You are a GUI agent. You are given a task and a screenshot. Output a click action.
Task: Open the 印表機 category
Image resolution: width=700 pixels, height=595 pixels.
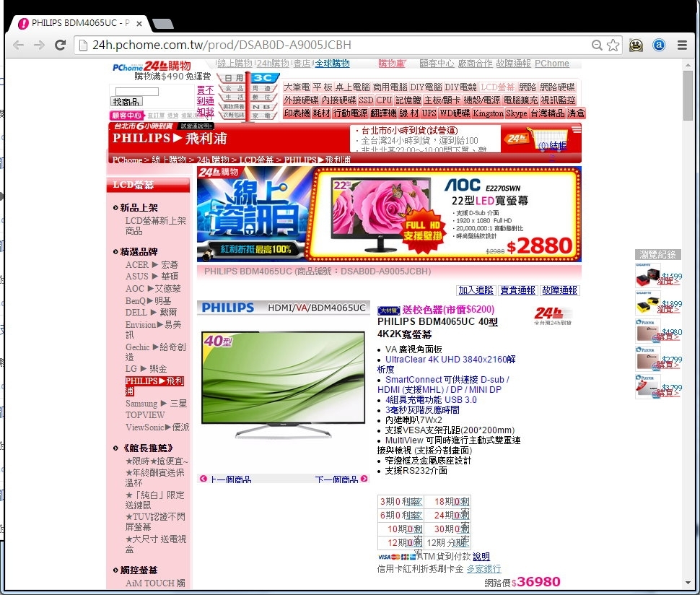pos(297,113)
